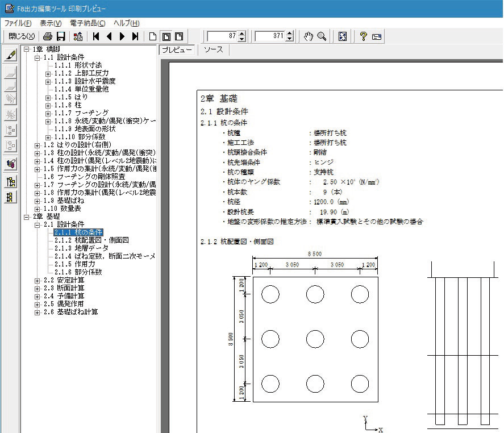This screenshot has height=433, width=504.
Task: Jump to the last page
Action: 135,36
